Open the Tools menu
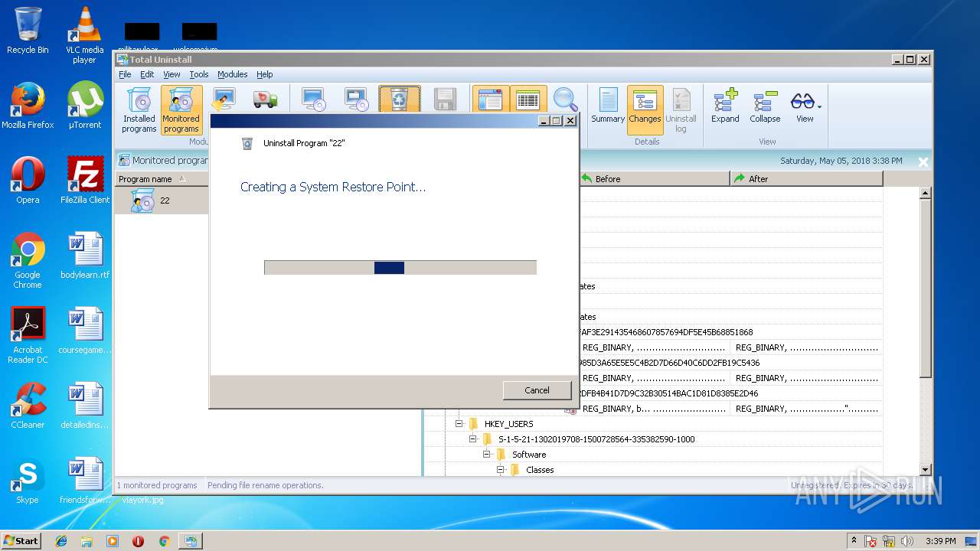Viewport: 980px width, 551px height. (199, 74)
